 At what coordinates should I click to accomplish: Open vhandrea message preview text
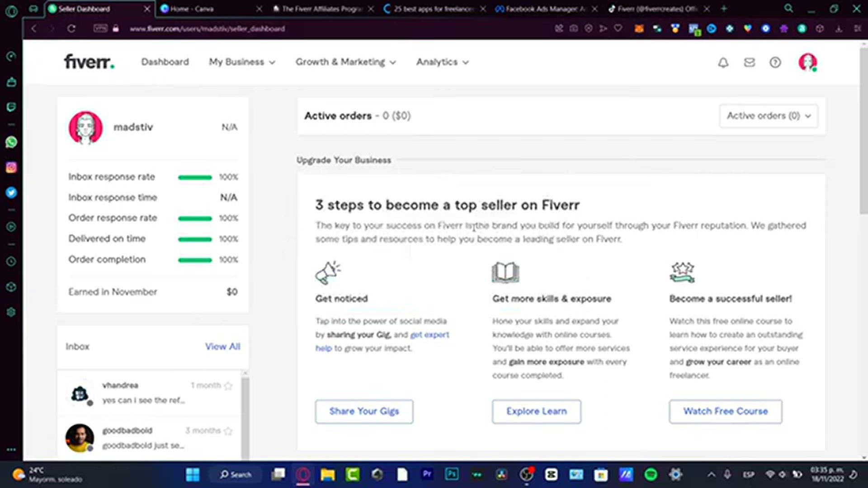(143, 400)
